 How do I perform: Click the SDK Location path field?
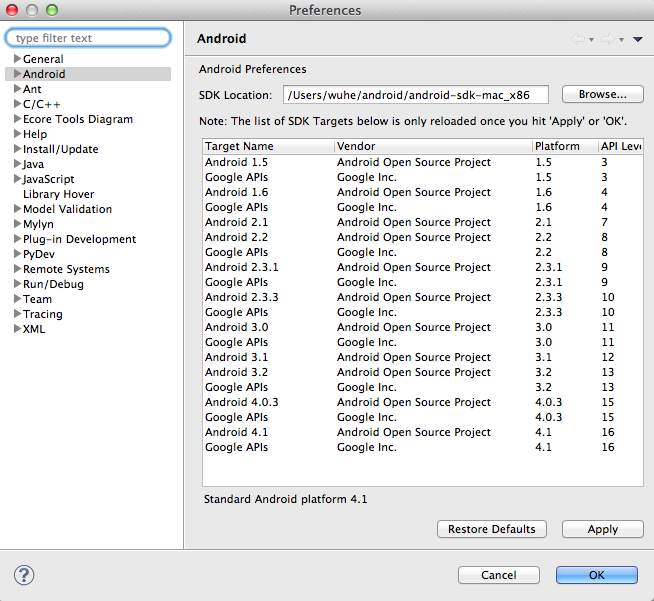tap(415, 95)
